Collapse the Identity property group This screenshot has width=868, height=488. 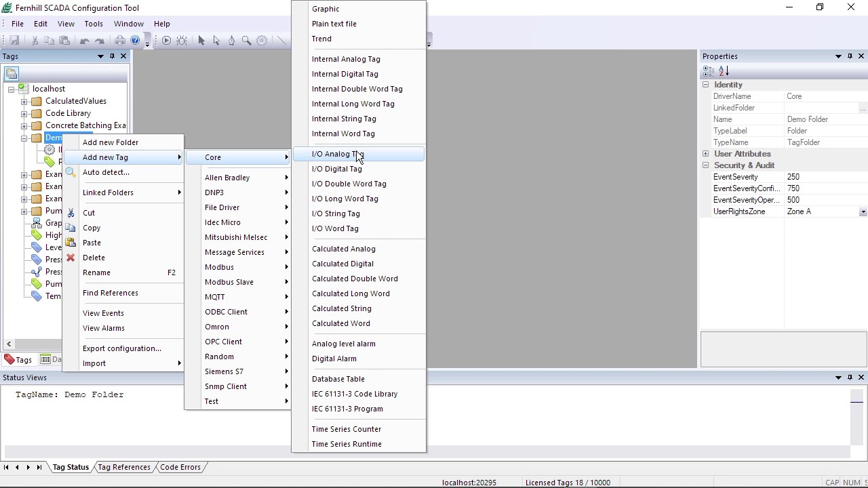pos(705,85)
